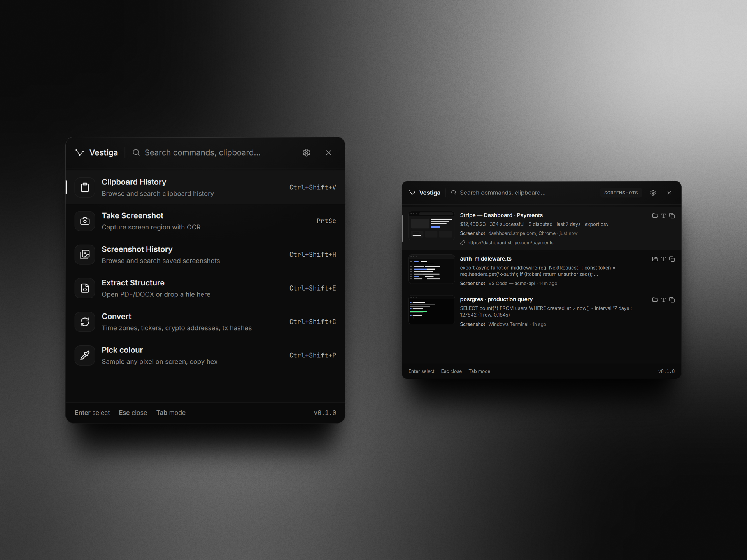Click the Screenshot History gallery icon
This screenshot has width=747, height=560.
85,254
